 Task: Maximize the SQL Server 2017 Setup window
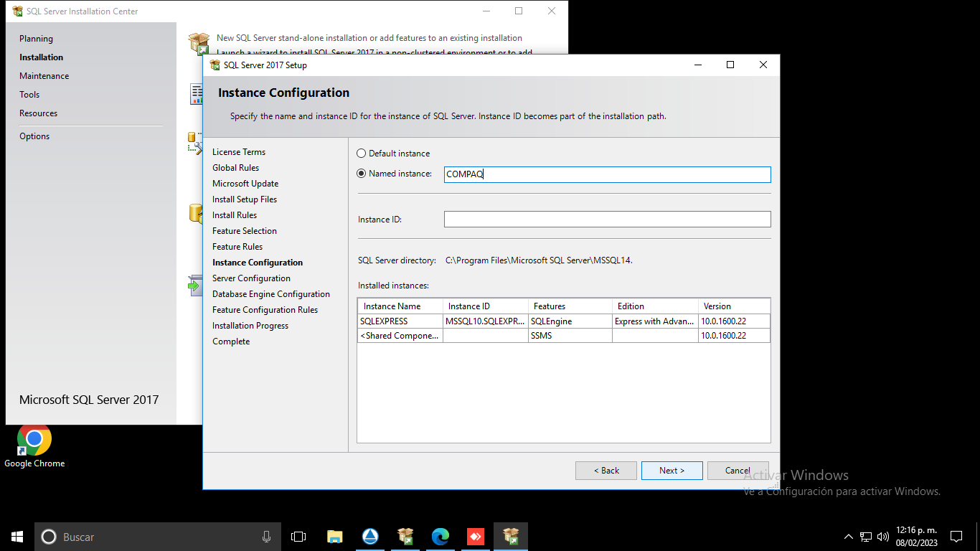(730, 65)
